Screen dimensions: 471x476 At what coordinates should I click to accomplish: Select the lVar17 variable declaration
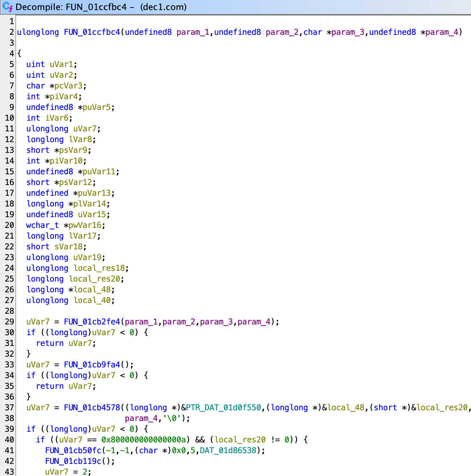[x=83, y=236]
